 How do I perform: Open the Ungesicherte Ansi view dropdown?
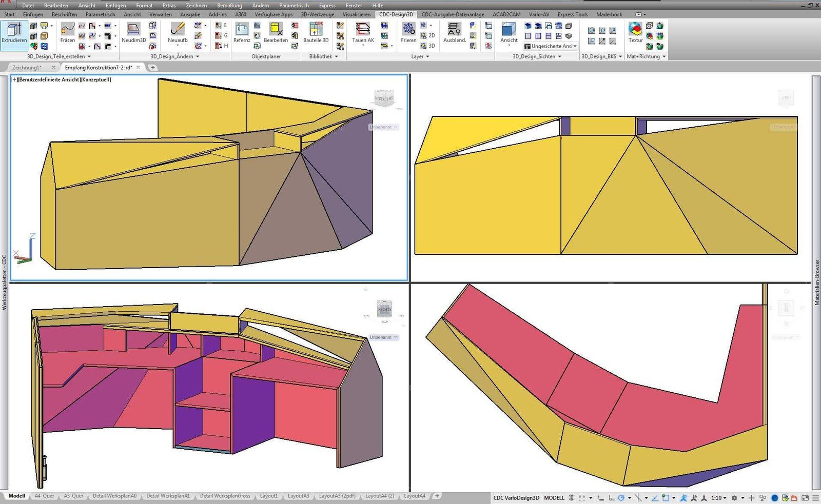point(551,46)
